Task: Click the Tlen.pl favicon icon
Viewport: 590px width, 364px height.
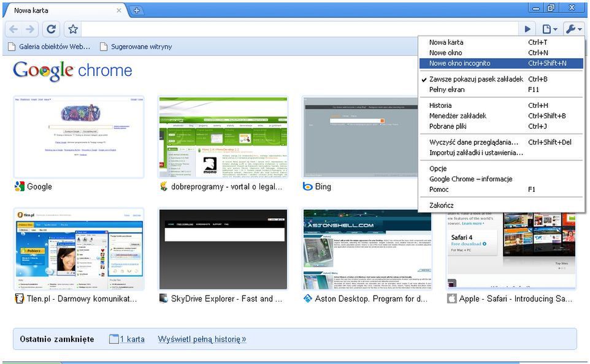Action: (x=20, y=298)
